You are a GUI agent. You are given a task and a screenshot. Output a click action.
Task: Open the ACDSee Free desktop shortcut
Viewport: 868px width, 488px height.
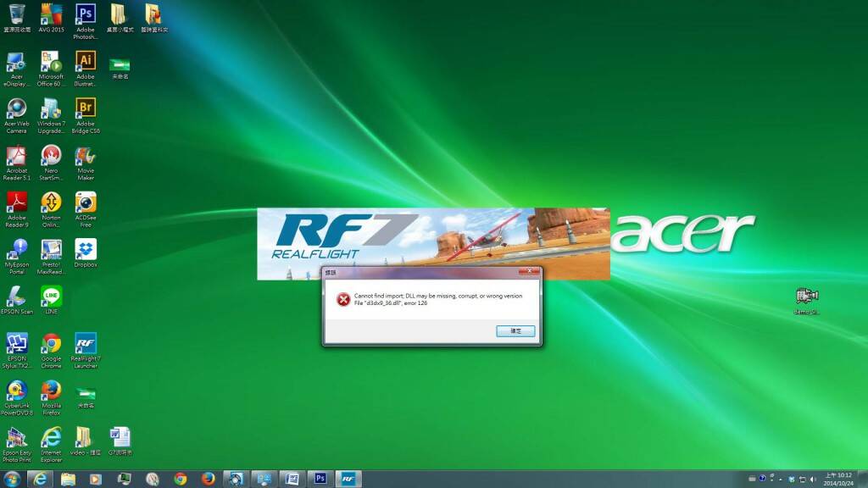(x=86, y=210)
